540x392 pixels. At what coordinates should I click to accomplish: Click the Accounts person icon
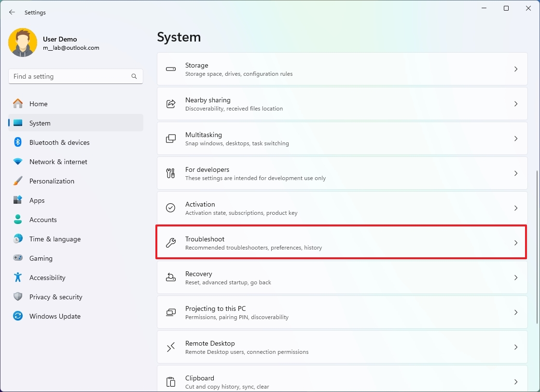pyautogui.click(x=18, y=220)
